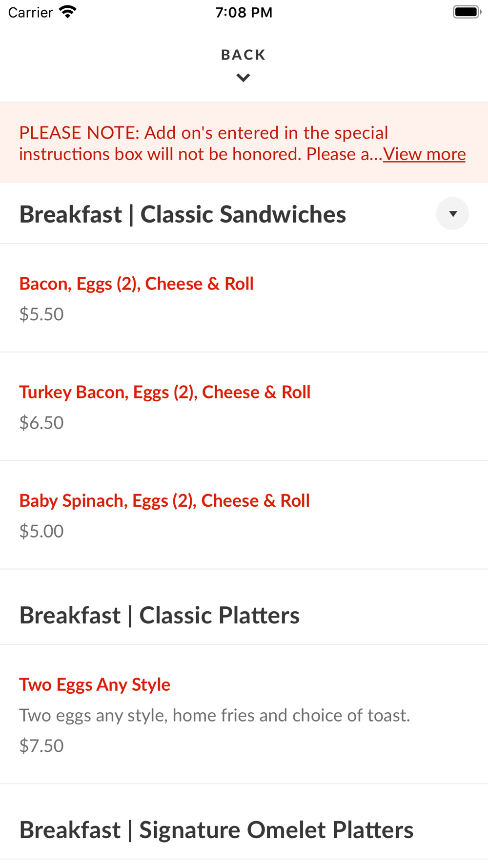Image resolution: width=488 pixels, height=868 pixels.
Task: Open the View more link
Action: click(x=424, y=154)
